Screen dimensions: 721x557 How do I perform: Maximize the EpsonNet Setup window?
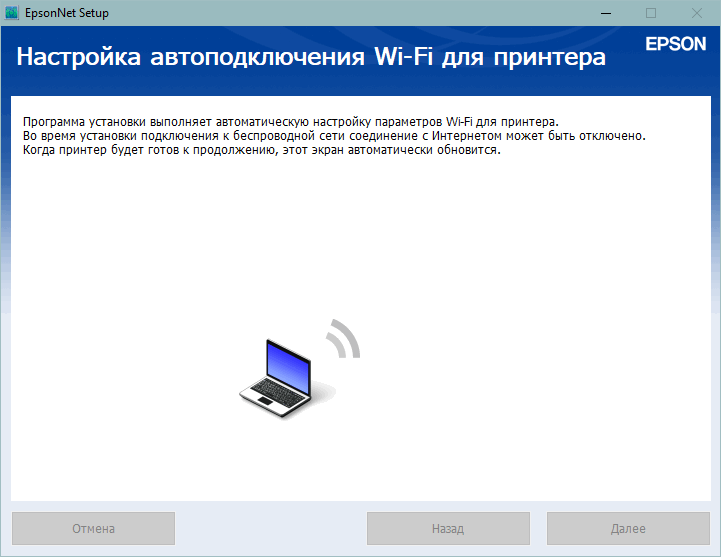pyautogui.click(x=651, y=13)
